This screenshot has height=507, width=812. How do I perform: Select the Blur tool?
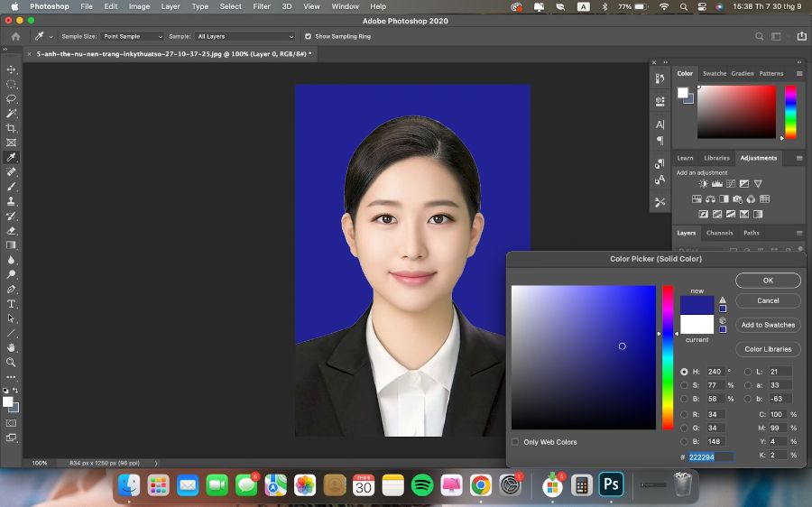(11, 260)
